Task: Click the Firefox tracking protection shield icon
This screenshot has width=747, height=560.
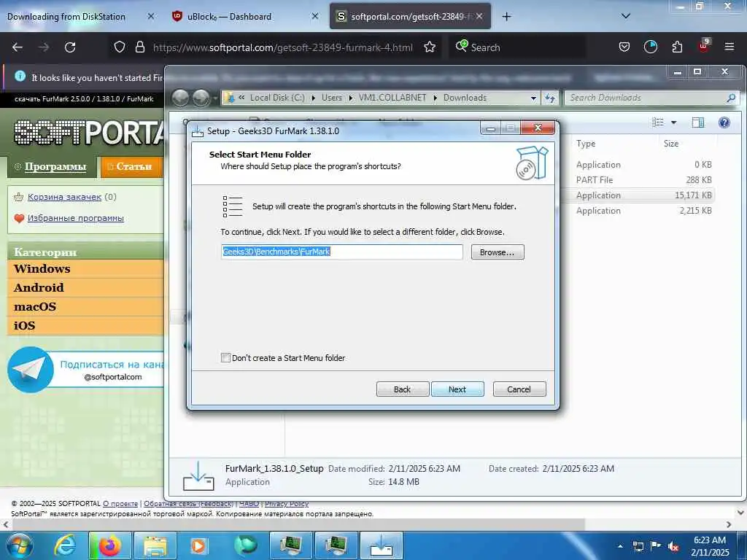Action: tap(120, 47)
